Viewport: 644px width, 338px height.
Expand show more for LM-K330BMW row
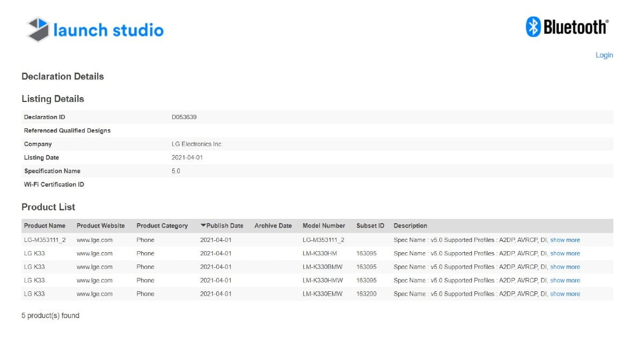tap(565, 267)
